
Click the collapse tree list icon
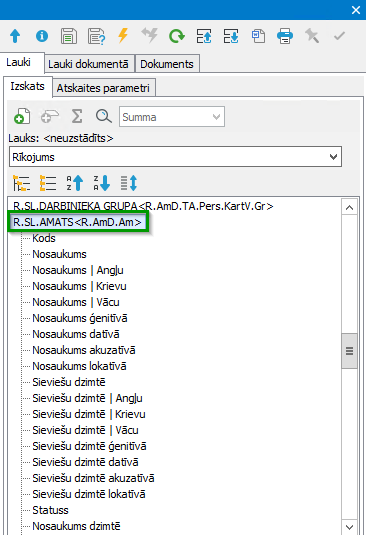pyautogui.click(x=48, y=183)
